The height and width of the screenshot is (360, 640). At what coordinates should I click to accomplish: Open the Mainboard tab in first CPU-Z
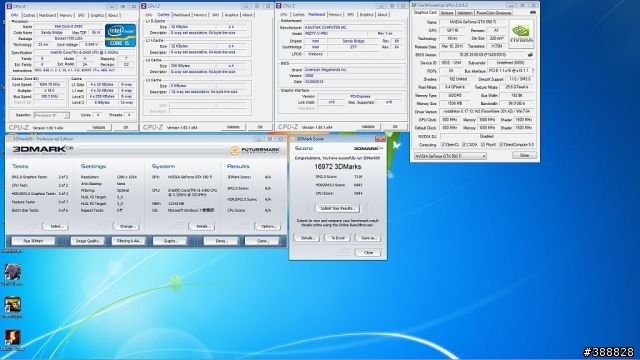point(47,15)
